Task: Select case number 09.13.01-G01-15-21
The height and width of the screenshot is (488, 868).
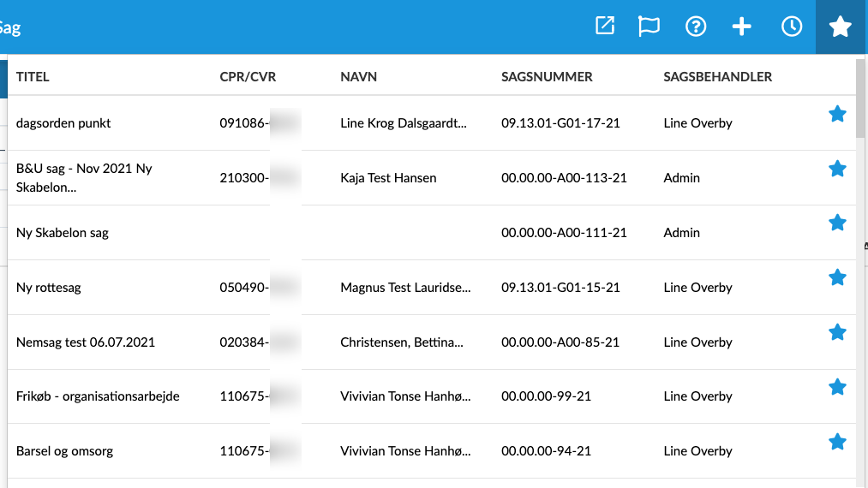Action: point(560,288)
